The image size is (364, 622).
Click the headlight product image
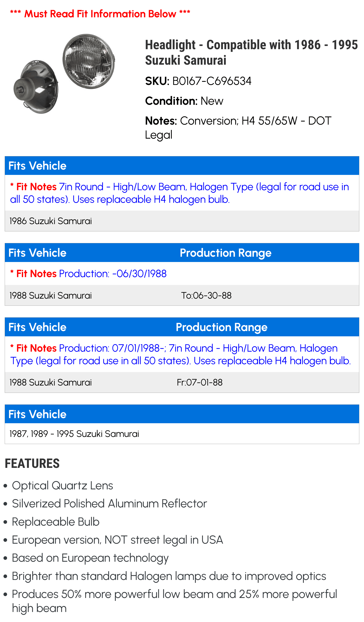64,74
